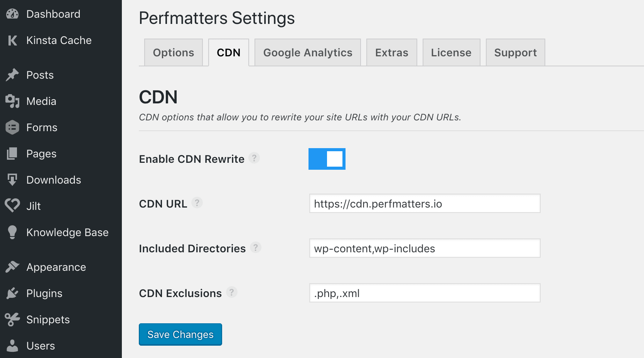Open Media library via its icon
The height and width of the screenshot is (358, 644).
[13, 101]
